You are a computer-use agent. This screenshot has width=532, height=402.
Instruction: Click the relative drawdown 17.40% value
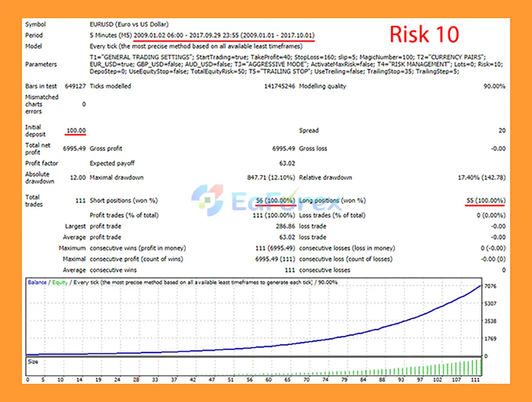pyautogui.click(x=481, y=178)
